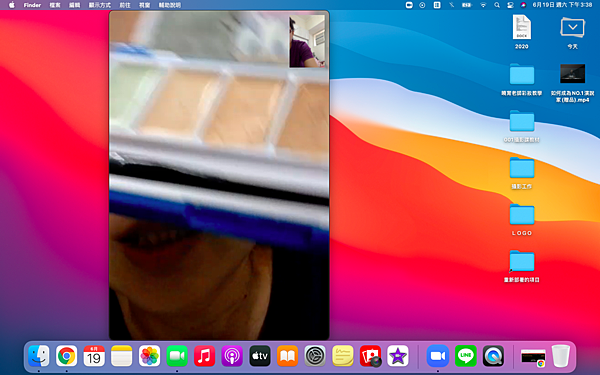Open the 前往 menu
Screen dimensions: 600x375
pyautogui.click(x=125, y=5)
